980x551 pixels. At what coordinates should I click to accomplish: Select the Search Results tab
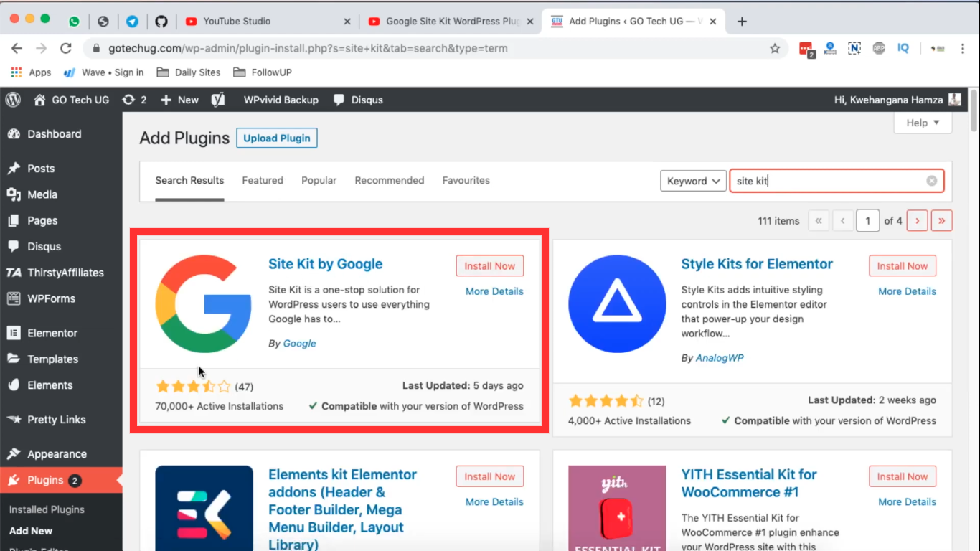pos(189,180)
